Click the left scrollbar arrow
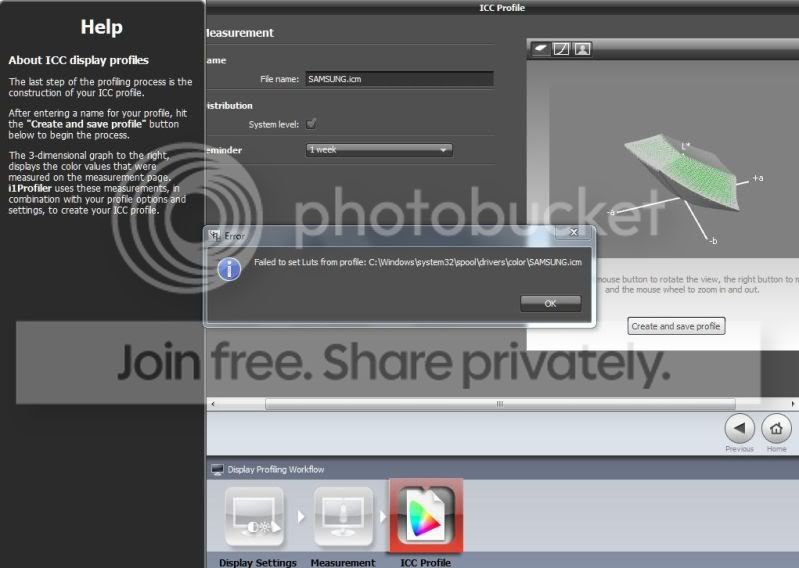The width and height of the screenshot is (799, 568). click(212, 404)
